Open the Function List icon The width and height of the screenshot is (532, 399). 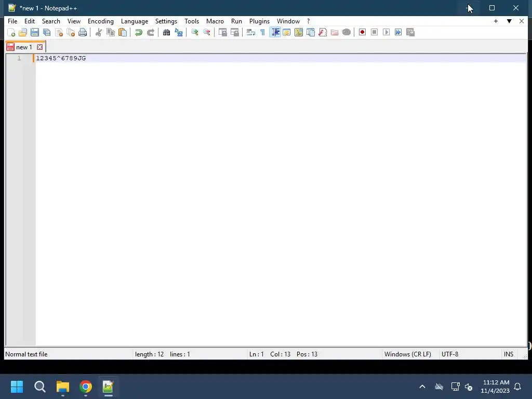(323, 32)
